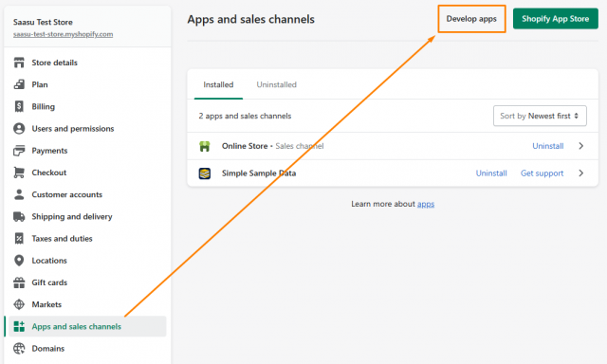The width and height of the screenshot is (607, 364).
Task: Click the Develop apps button
Action: coord(471,19)
